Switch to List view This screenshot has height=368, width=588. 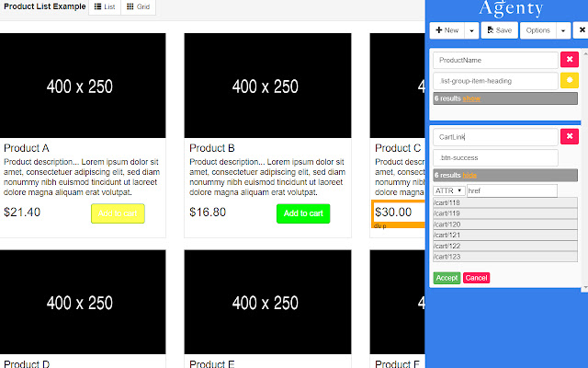105,6
